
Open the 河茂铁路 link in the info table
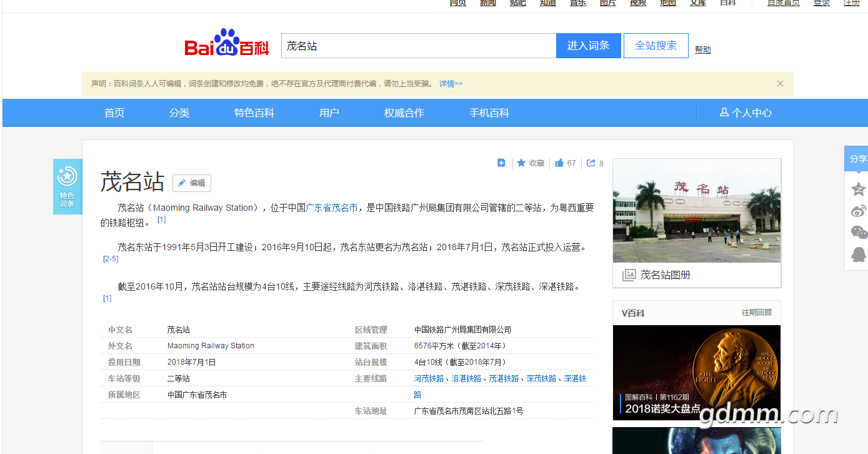(x=429, y=378)
